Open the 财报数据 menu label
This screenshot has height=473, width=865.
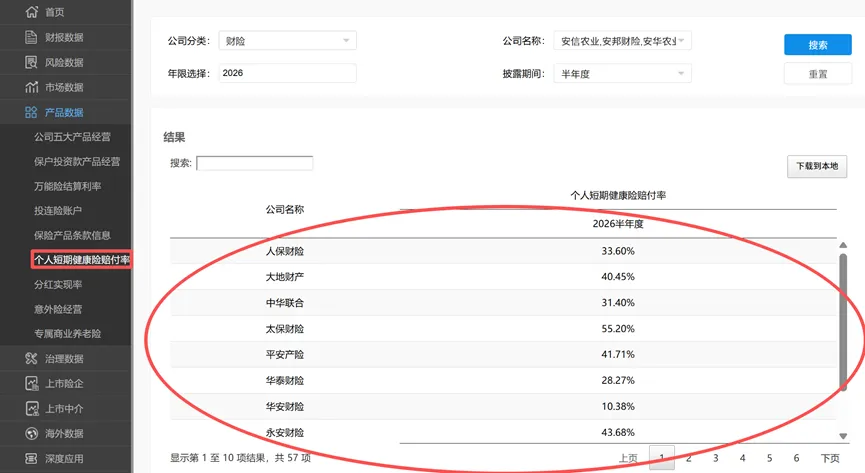(x=64, y=37)
